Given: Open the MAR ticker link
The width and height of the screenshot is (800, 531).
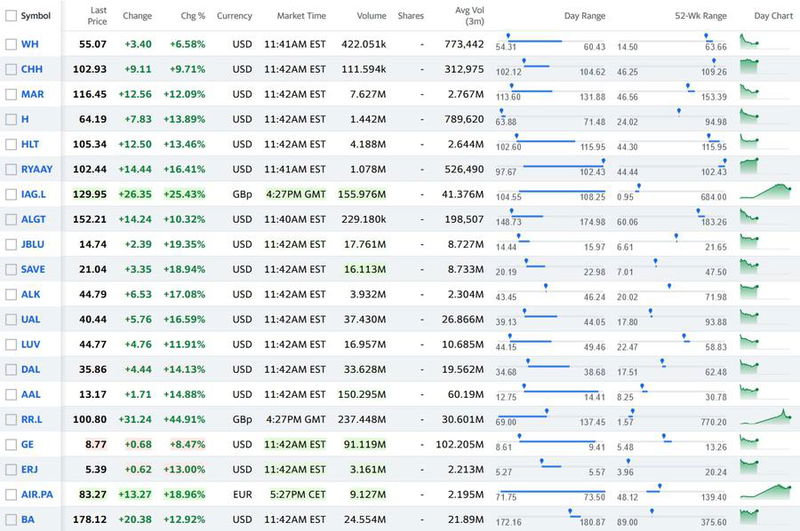Looking at the screenshot, I should (32, 94).
